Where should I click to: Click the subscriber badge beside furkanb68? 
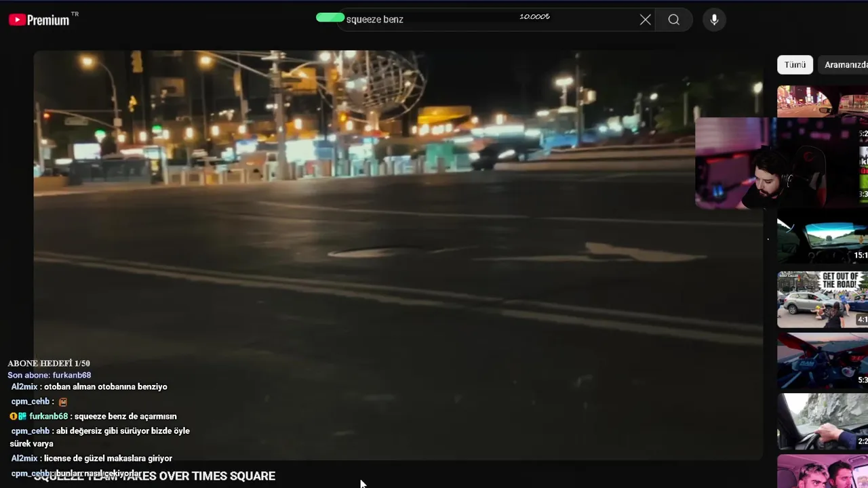[x=22, y=416]
